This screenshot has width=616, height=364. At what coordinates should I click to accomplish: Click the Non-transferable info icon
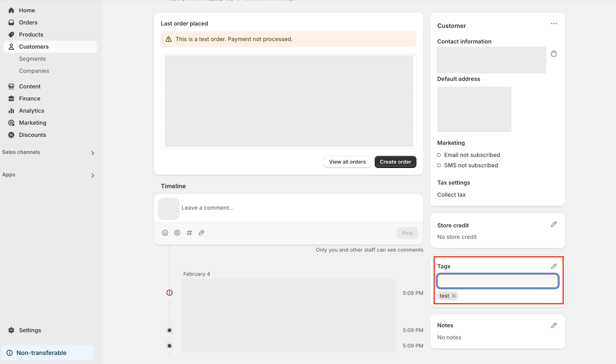point(10,353)
